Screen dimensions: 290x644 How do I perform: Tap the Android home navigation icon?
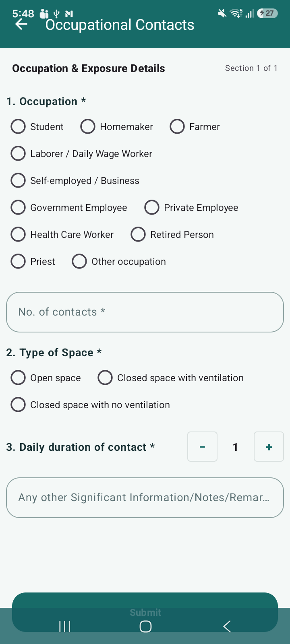(x=145, y=626)
